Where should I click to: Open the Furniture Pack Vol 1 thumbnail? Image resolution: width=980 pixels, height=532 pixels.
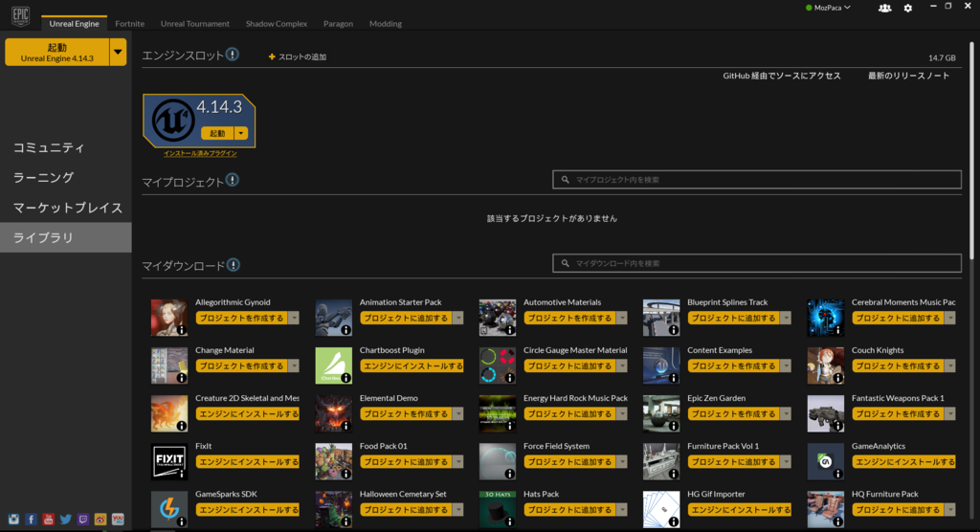coord(661,461)
